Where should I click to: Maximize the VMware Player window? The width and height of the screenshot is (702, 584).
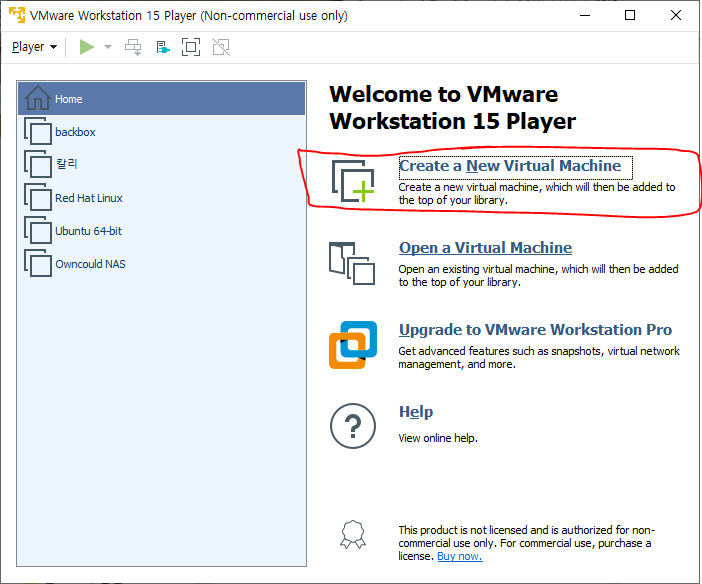[629, 15]
